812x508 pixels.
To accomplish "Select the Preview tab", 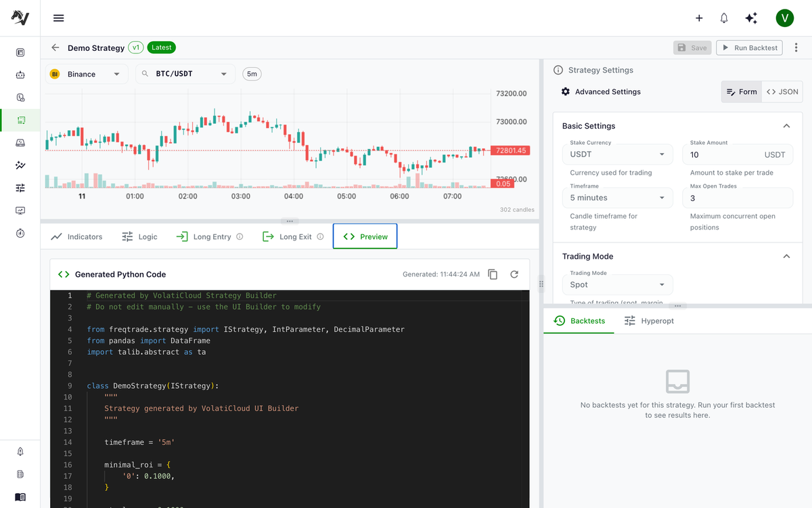I will (x=365, y=236).
